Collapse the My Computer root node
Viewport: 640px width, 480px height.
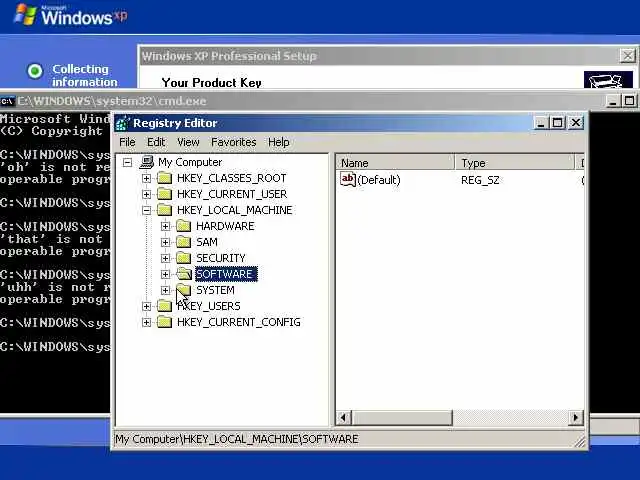coord(127,162)
